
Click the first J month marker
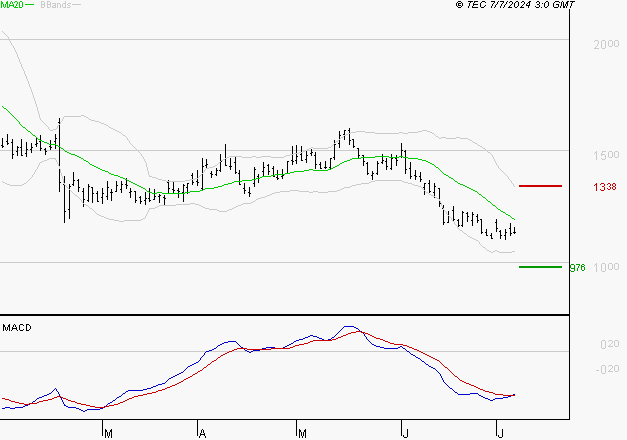pyautogui.click(x=405, y=434)
